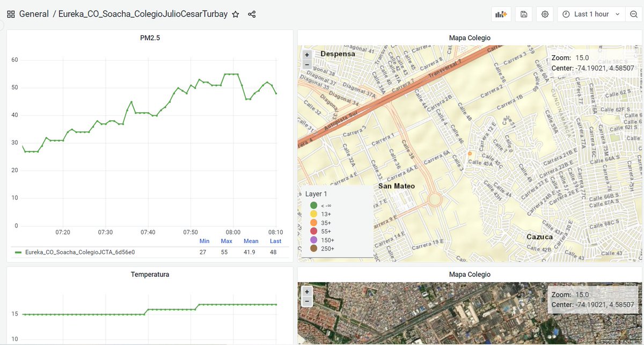Click the orange 35+ legend swatch
Screen dimensions: 644x345
[313, 222]
